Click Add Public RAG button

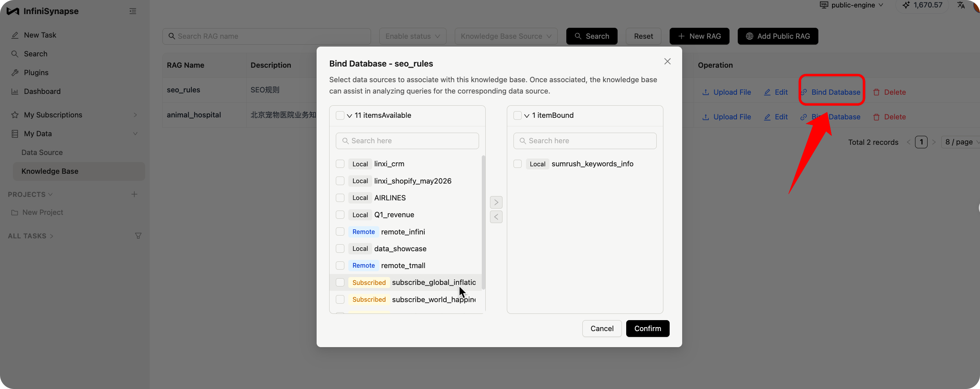(x=778, y=36)
